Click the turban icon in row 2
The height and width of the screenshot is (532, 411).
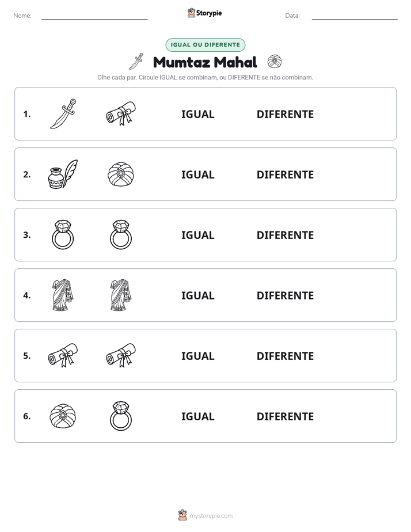pos(121,174)
